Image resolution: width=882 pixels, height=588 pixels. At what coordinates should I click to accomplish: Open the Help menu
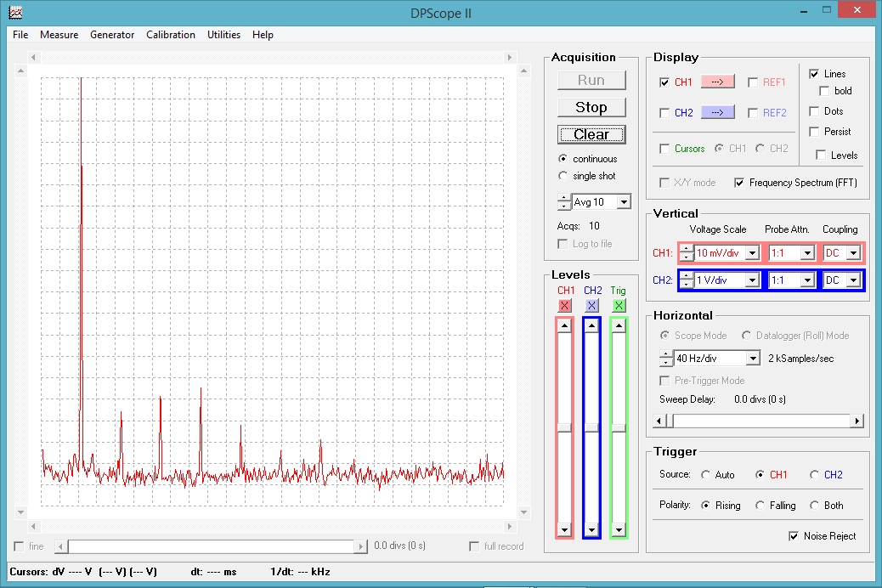(263, 34)
